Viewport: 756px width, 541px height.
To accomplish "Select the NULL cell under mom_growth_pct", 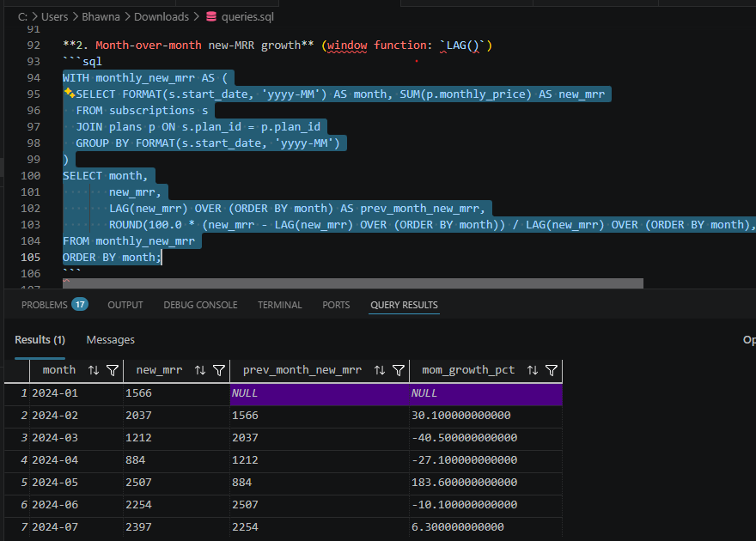I will [486, 393].
